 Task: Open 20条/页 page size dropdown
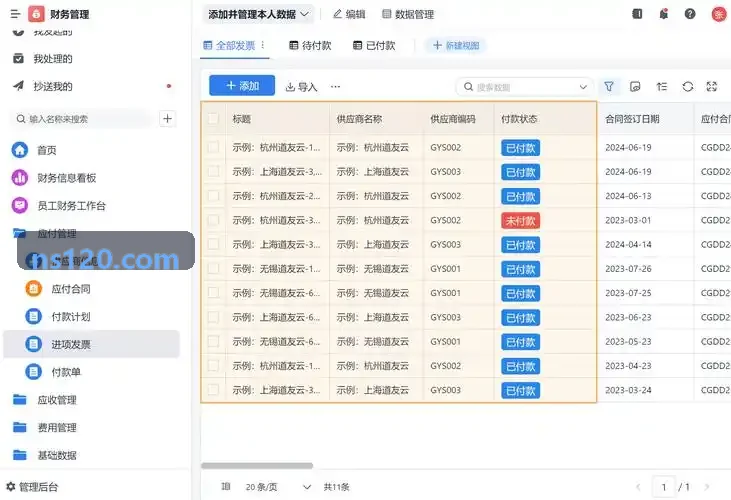tap(278, 487)
